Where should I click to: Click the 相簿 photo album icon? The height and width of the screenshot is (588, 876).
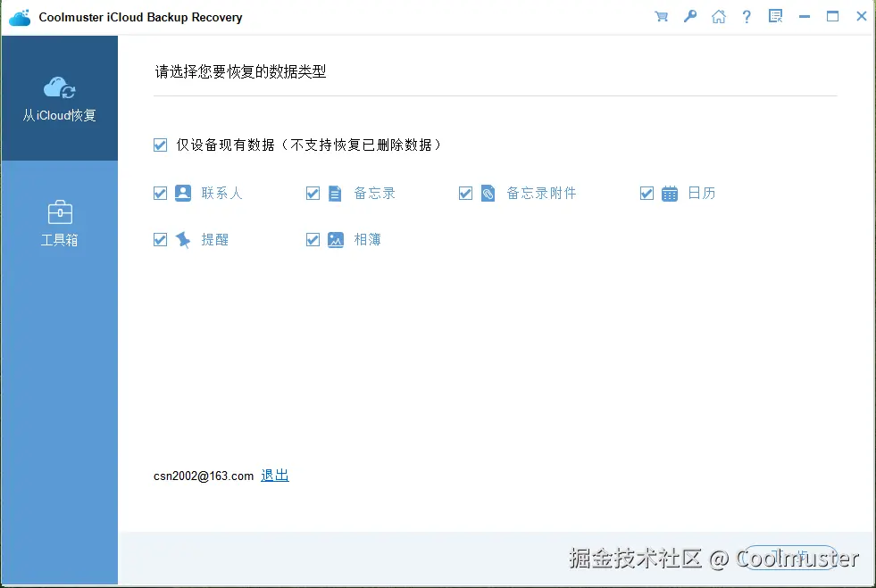pos(334,239)
